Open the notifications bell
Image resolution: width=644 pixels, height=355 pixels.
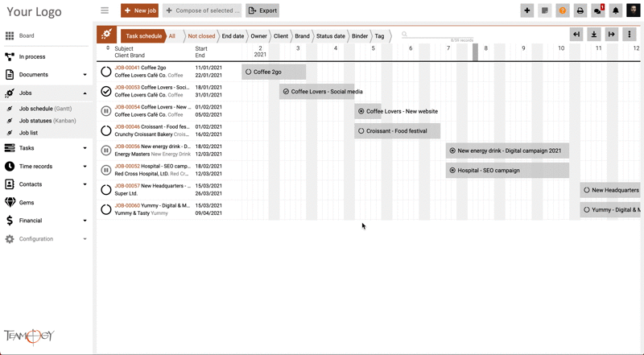615,10
